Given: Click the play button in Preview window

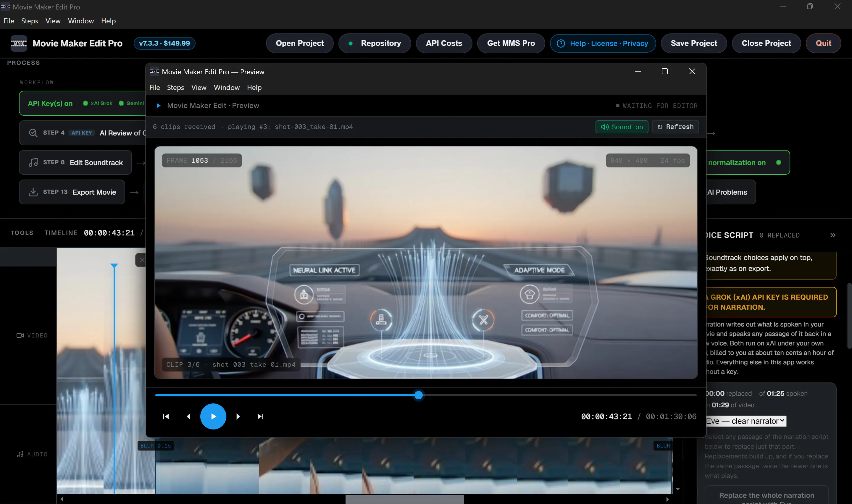Looking at the screenshot, I should pyautogui.click(x=213, y=416).
